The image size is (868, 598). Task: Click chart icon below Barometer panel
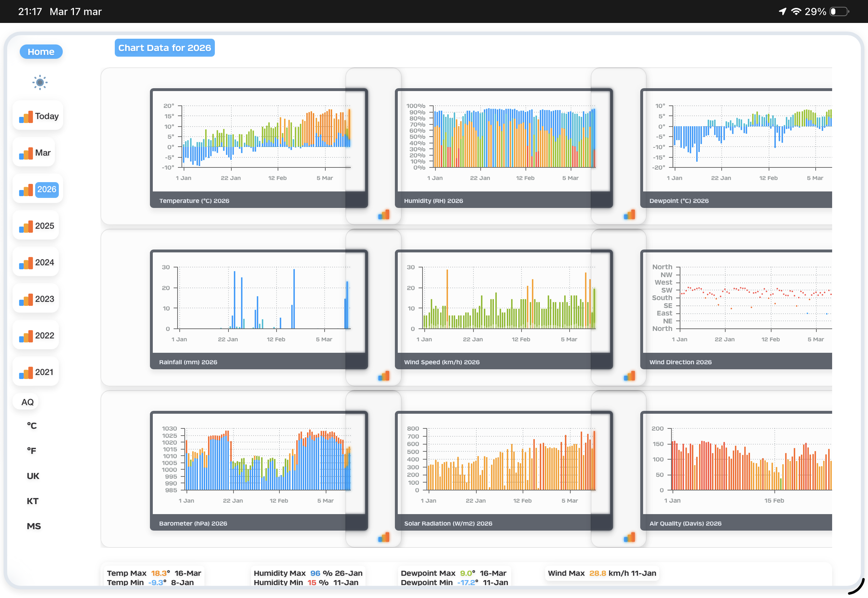(384, 537)
